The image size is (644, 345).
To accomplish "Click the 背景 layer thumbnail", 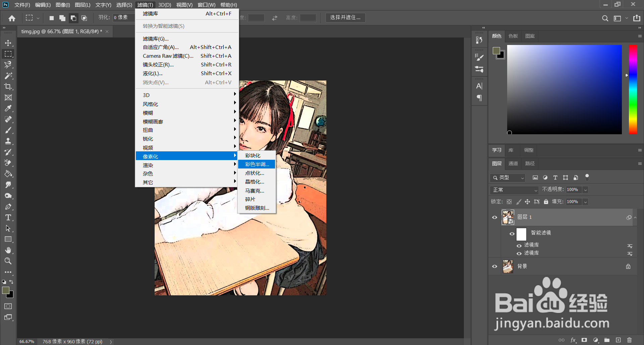I will pos(508,266).
